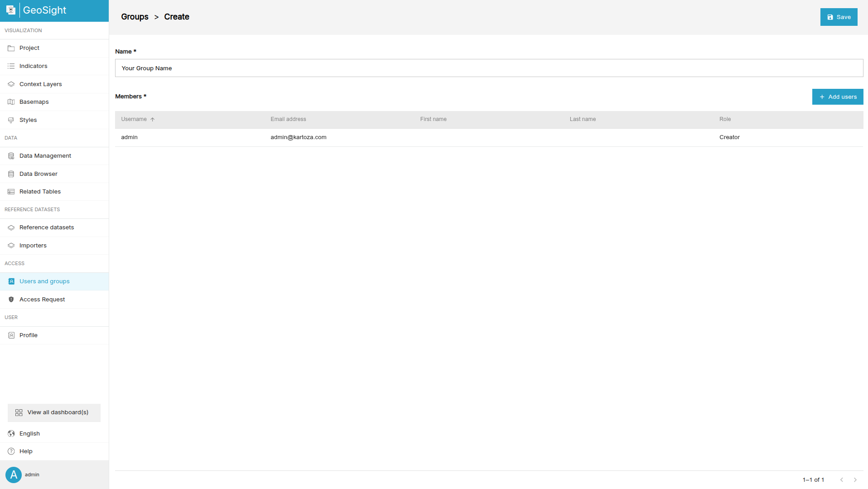
Task: Click the Add users button
Action: 838,97
